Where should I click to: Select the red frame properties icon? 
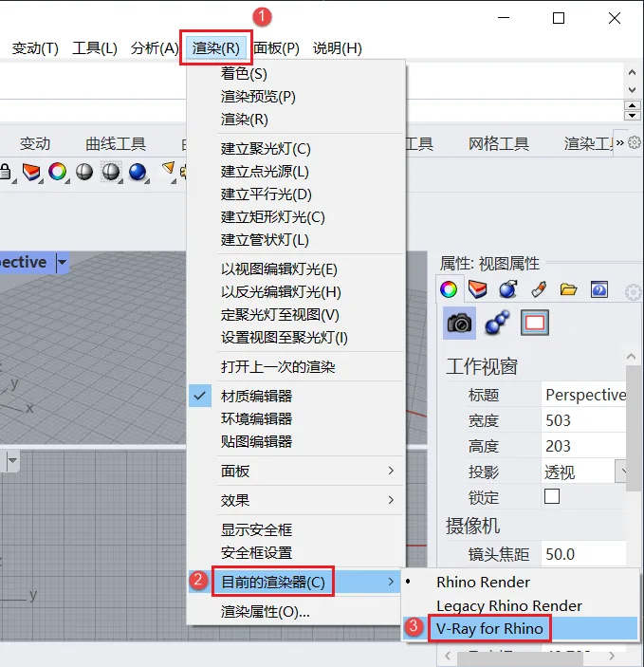535,323
